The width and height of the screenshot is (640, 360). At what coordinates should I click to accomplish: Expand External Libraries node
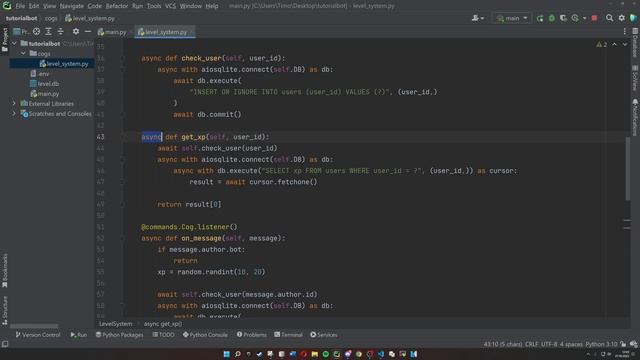pos(14,104)
